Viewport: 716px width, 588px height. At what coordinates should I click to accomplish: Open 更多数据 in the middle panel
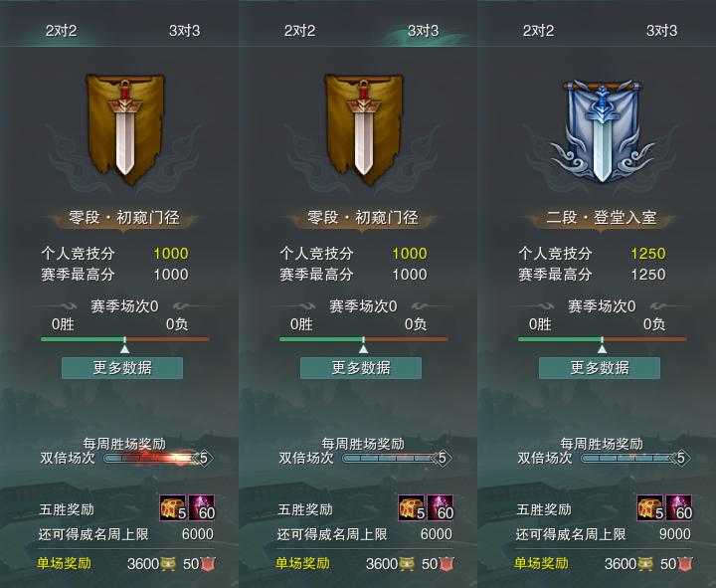(361, 368)
